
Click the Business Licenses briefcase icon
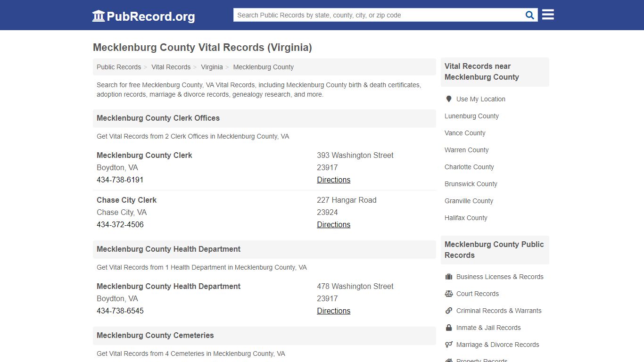click(x=449, y=277)
